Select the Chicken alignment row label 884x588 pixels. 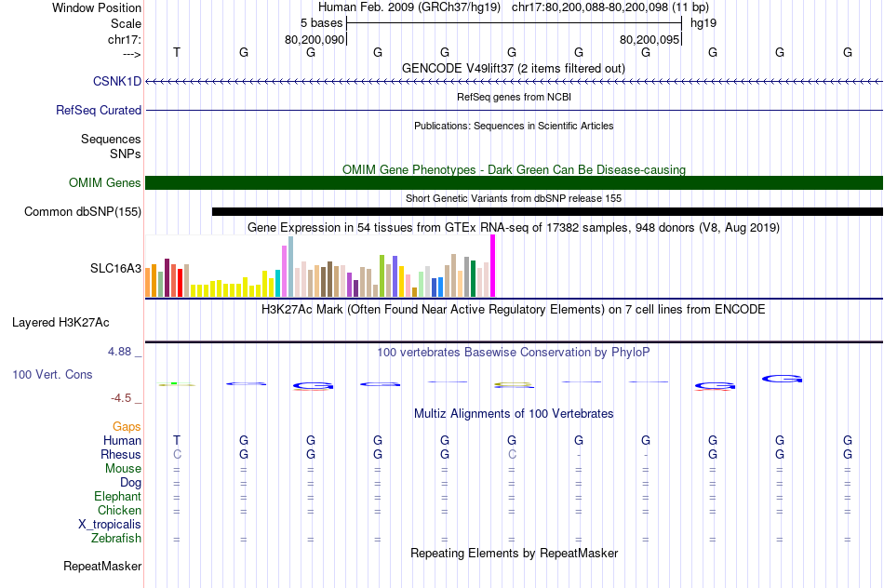point(119,510)
